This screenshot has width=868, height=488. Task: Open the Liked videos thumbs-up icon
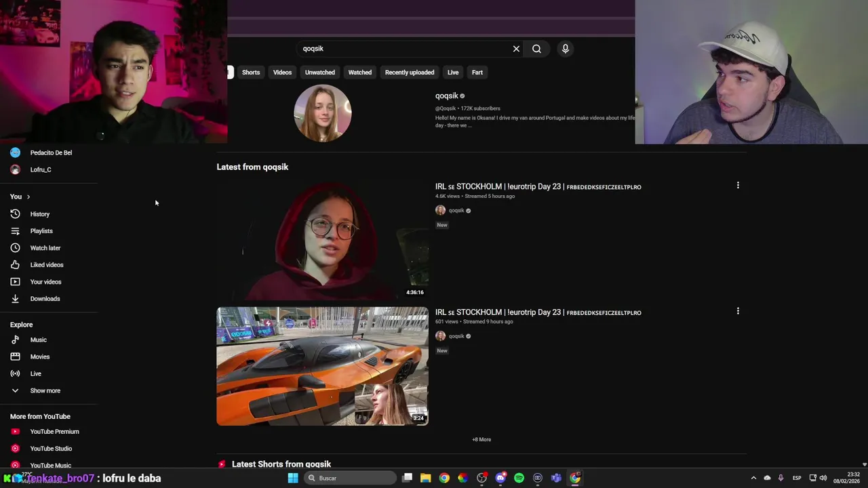point(15,265)
